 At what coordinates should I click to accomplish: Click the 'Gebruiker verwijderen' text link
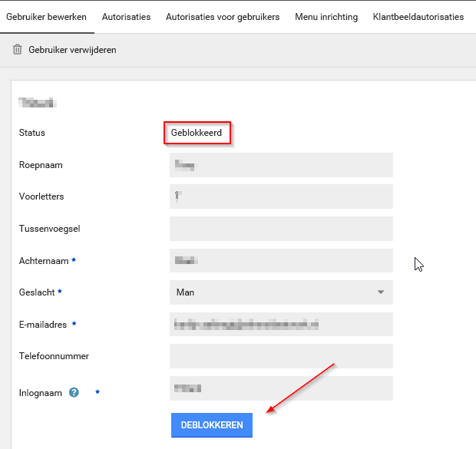72,50
